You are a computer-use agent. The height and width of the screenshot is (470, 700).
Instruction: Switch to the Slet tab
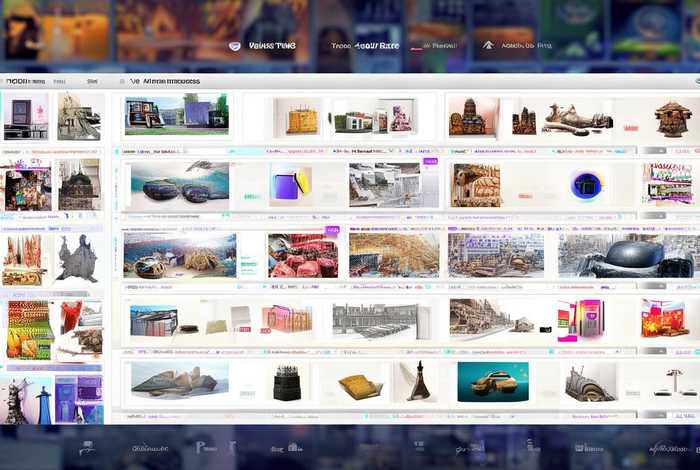(92, 81)
